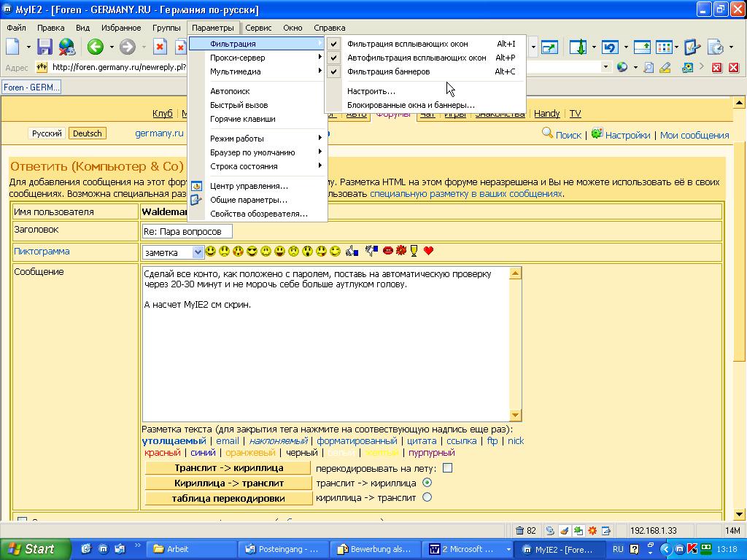Select кириллица -> транслит radio button

point(427,497)
